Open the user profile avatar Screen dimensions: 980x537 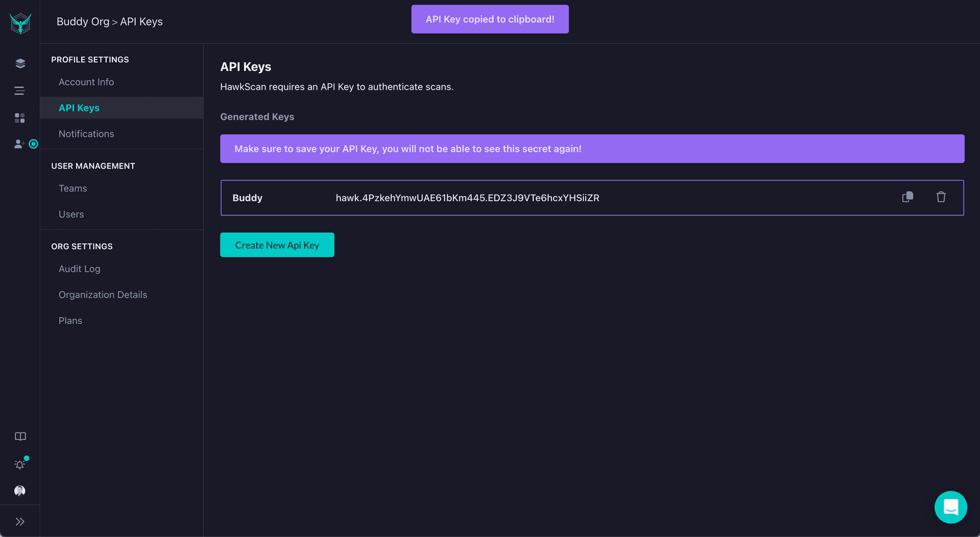[x=19, y=491]
